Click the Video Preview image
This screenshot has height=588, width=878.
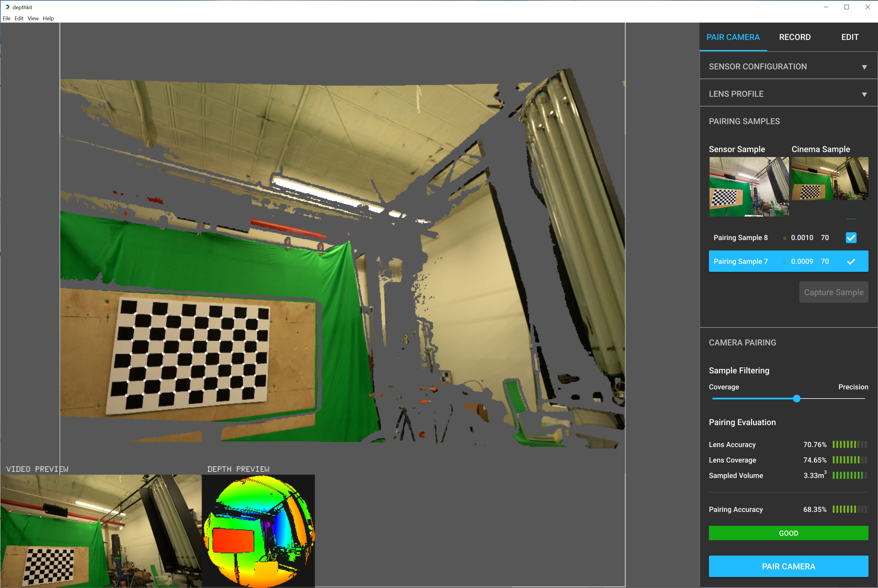click(x=101, y=531)
